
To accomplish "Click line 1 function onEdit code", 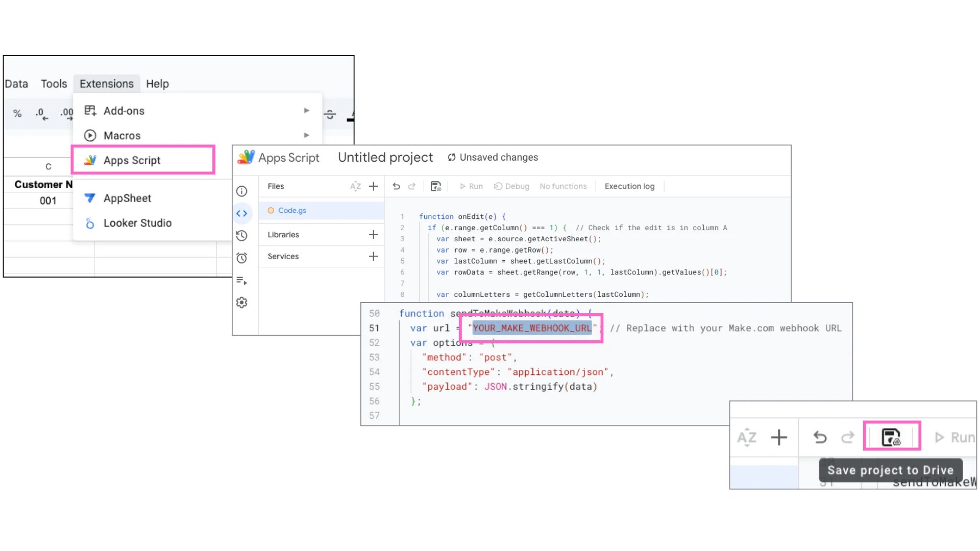I will (x=462, y=216).
